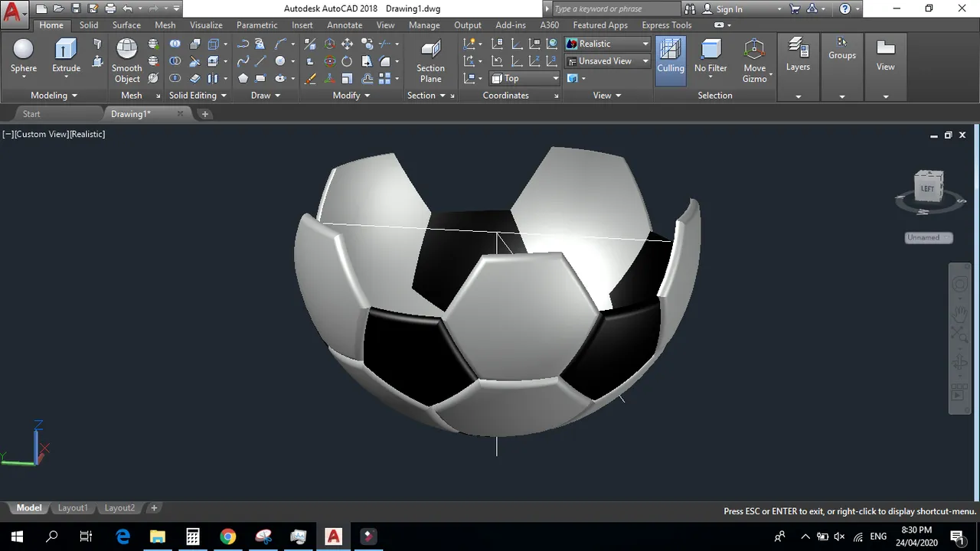Image resolution: width=980 pixels, height=551 pixels.
Task: Select the Polygon draw tool
Action: pyautogui.click(x=243, y=78)
